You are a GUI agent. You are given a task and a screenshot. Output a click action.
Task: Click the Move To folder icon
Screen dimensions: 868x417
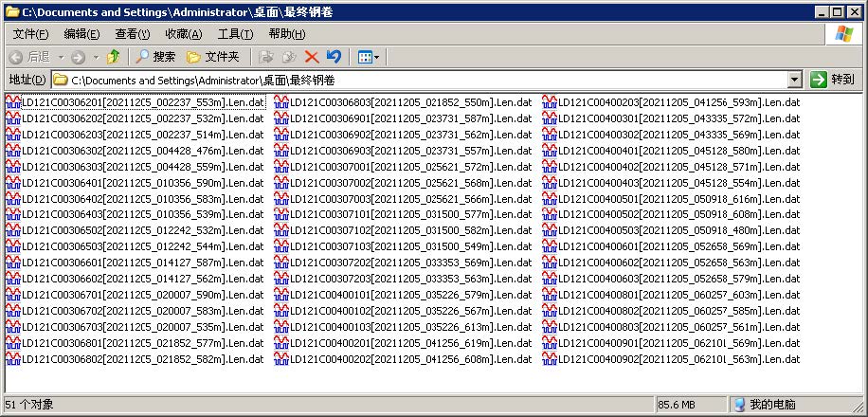coord(267,57)
